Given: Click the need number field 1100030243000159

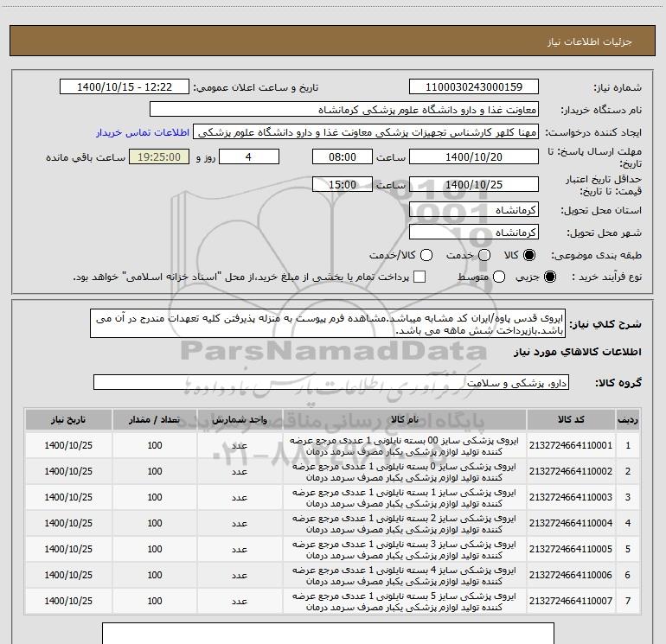Looking at the screenshot, I should point(474,87).
